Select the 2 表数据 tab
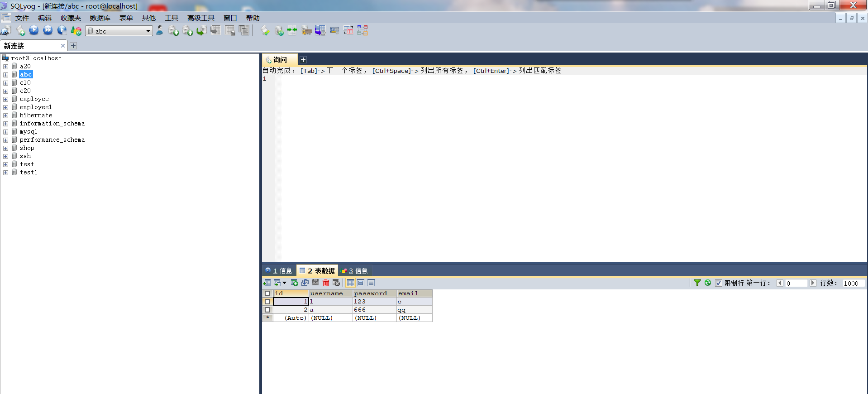Image resolution: width=868 pixels, height=394 pixels. tap(317, 271)
